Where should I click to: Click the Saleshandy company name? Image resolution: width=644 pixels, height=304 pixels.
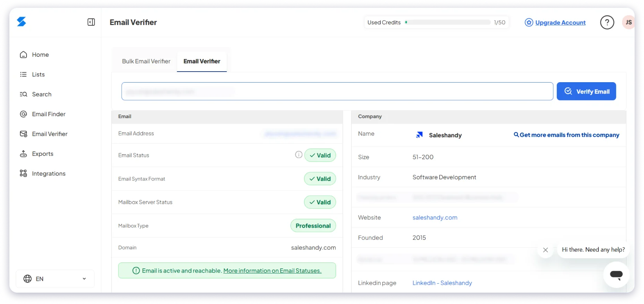pyautogui.click(x=445, y=135)
